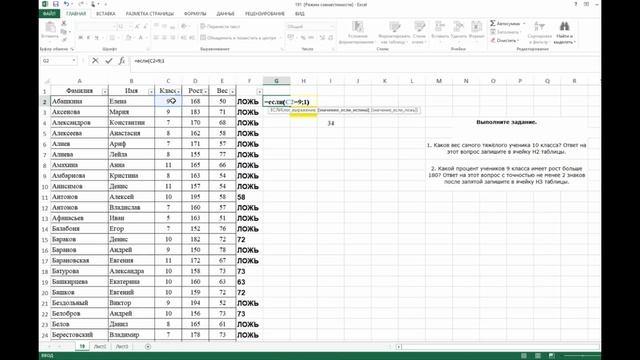Click Delete cells (Удалить) icon
This screenshot has width=640, height=360.
pyautogui.click(x=459, y=27)
